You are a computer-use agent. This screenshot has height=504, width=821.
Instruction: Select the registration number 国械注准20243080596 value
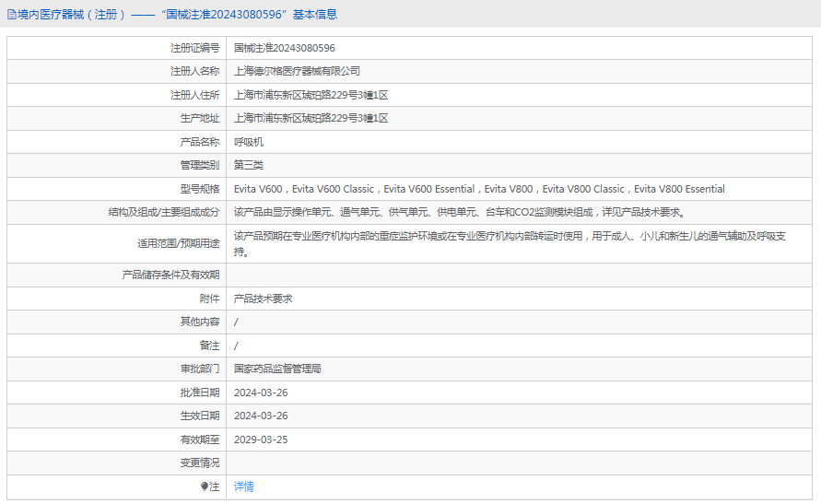pyautogui.click(x=285, y=48)
